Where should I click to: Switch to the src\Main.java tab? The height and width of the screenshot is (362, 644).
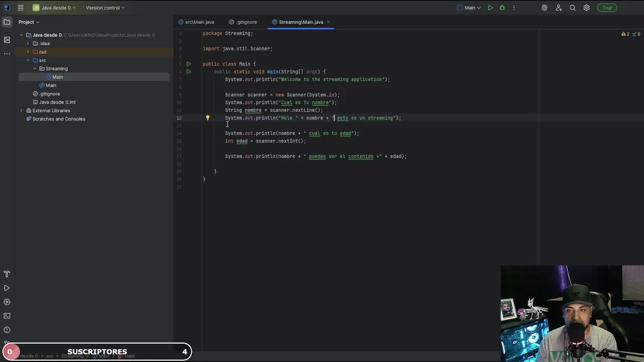click(196, 22)
